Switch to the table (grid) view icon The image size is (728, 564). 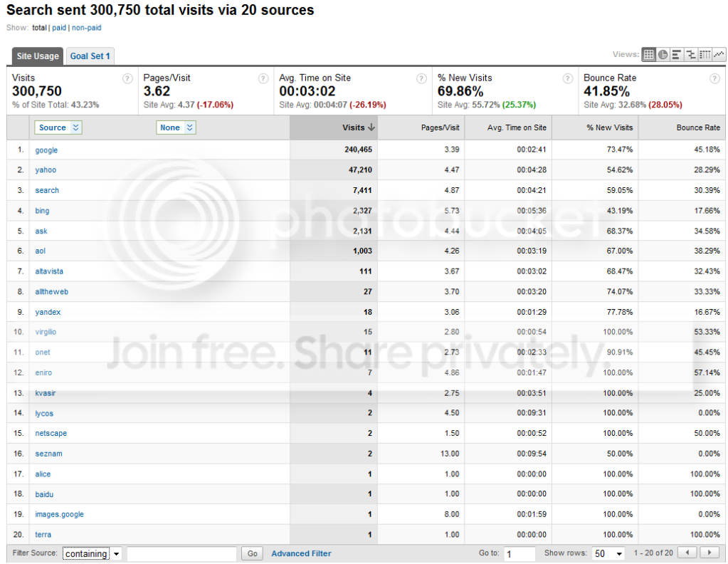[x=648, y=55]
